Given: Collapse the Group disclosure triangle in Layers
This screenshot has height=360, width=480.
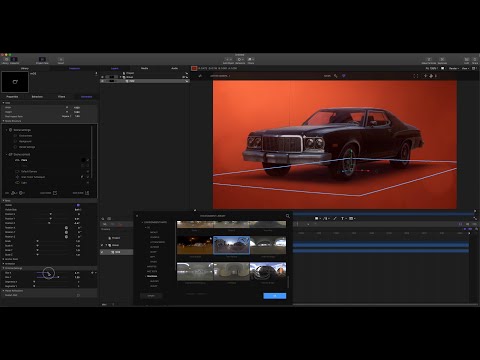Looking at the screenshot, I should click(x=121, y=77).
